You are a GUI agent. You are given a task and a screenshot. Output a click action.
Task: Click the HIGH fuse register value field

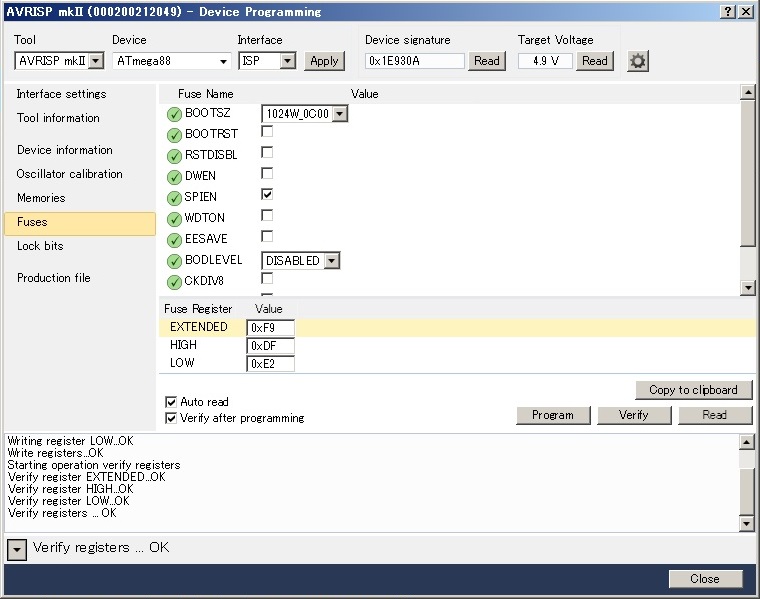click(x=270, y=346)
